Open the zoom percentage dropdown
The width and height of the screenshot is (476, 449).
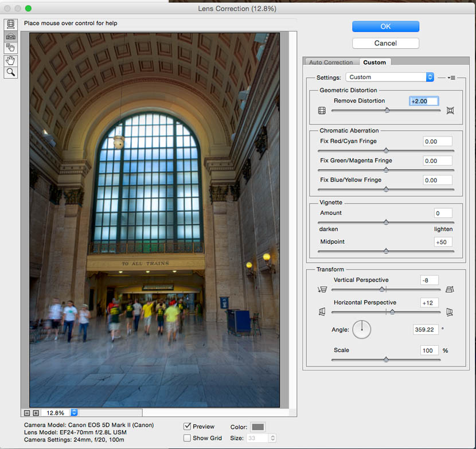[74, 413]
